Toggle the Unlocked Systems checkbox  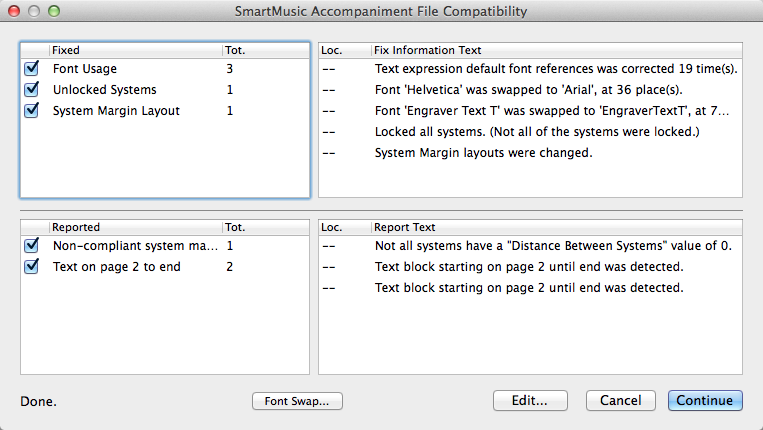point(32,90)
